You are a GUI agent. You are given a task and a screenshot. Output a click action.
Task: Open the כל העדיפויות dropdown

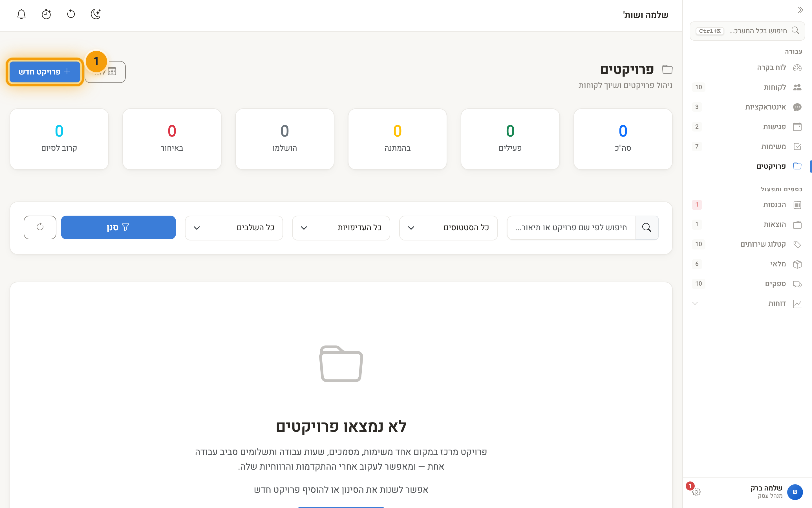(341, 228)
